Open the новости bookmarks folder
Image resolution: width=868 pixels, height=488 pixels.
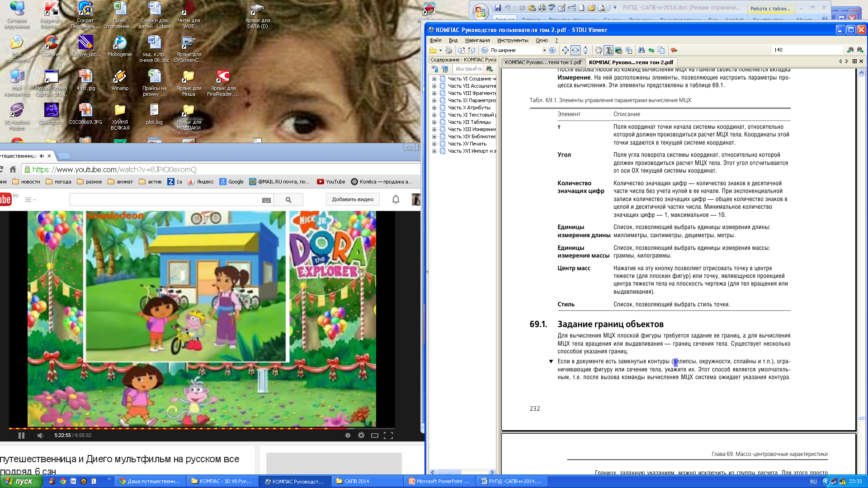(x=26, y=182)
